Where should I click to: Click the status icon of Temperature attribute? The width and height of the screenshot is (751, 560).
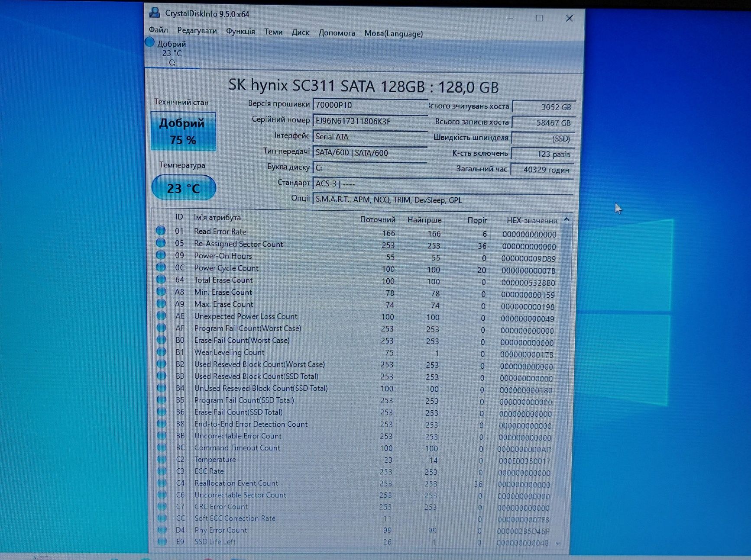click(x=162, y=459)
